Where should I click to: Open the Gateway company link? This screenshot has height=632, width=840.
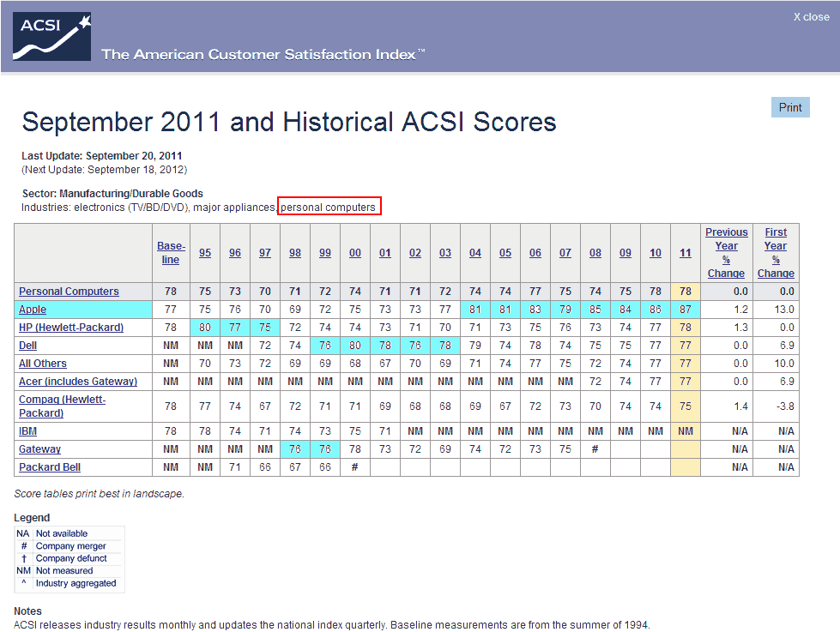[x=39, y=448]
